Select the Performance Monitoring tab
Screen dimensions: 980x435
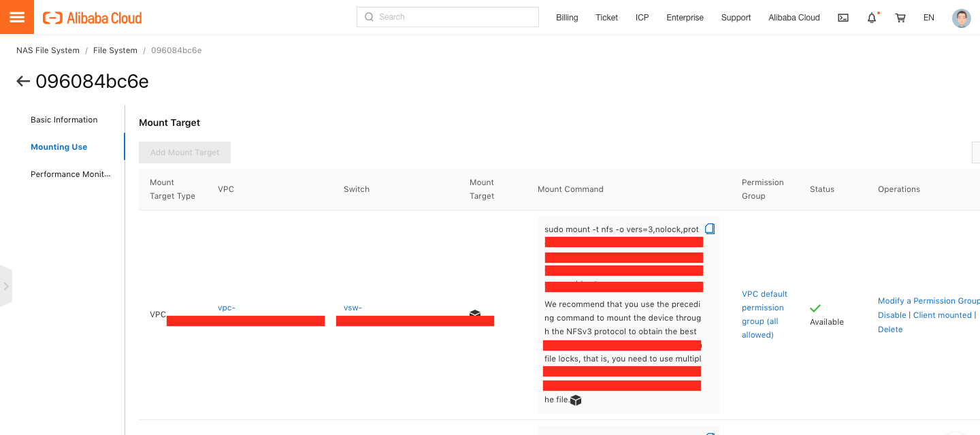click(x=70, y=174)
